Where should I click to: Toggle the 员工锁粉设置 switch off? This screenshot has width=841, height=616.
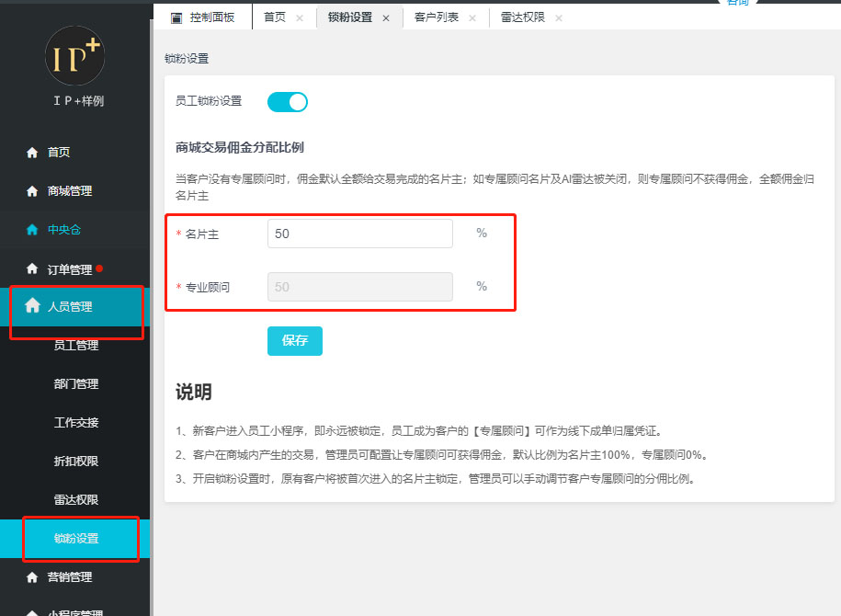(288, 102)
